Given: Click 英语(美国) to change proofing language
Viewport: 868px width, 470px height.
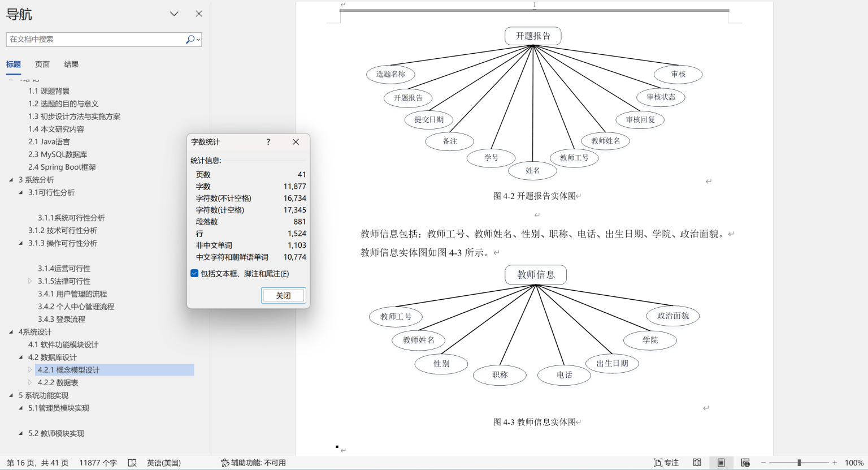Looking at the screenshot, I should 163,463.
